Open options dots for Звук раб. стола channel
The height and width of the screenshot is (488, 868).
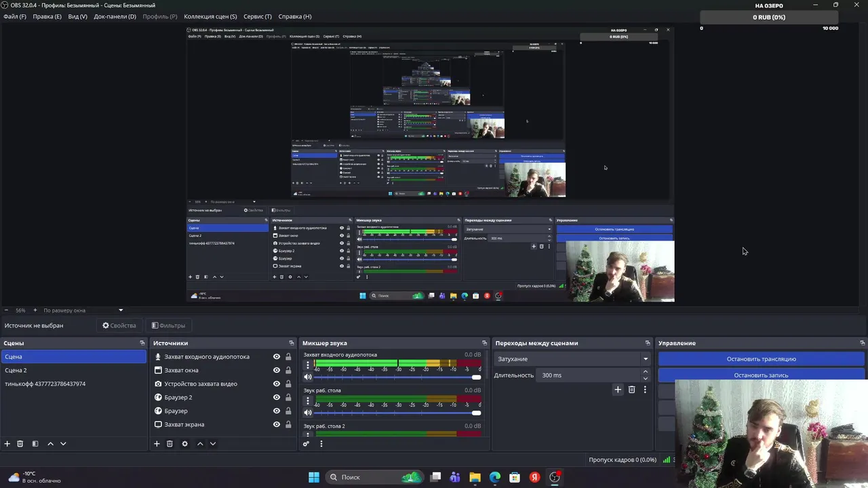point(307,401)
